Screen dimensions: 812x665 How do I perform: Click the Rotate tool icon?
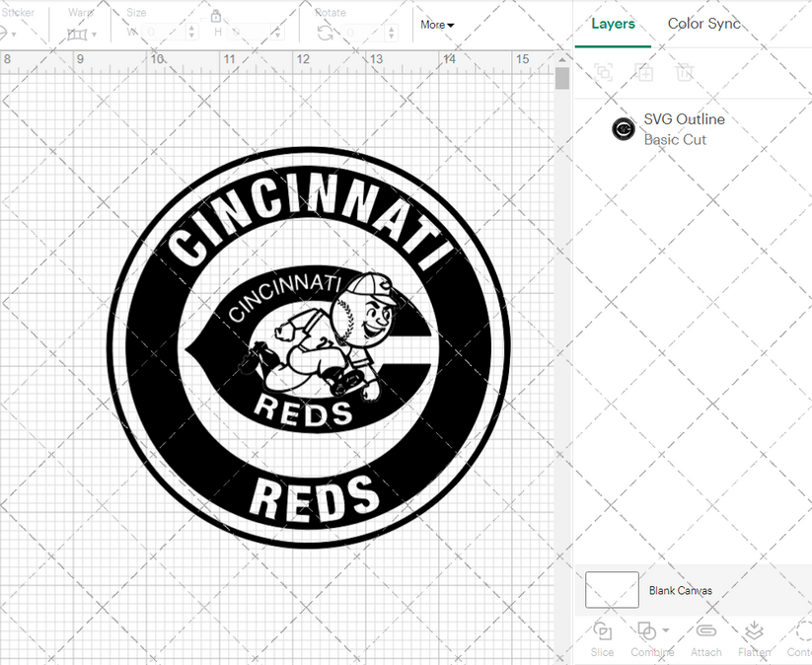coord(323,31)
